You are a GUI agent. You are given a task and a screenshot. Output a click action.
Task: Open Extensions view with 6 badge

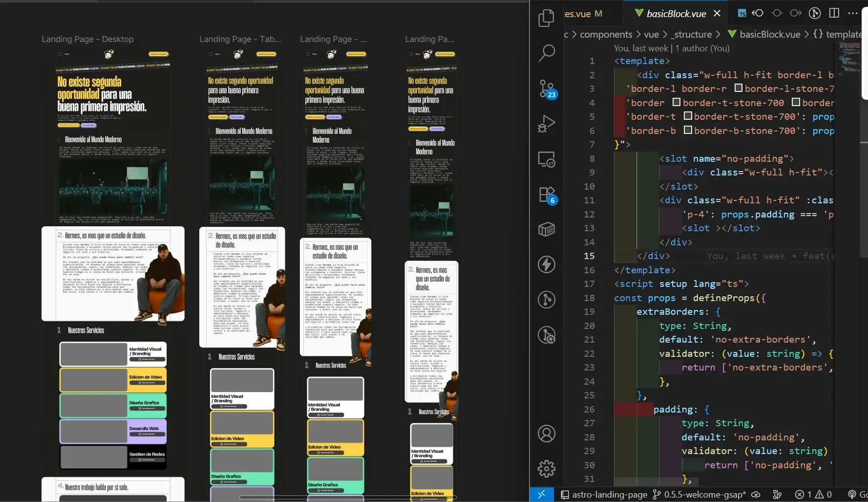pos(546,195)
